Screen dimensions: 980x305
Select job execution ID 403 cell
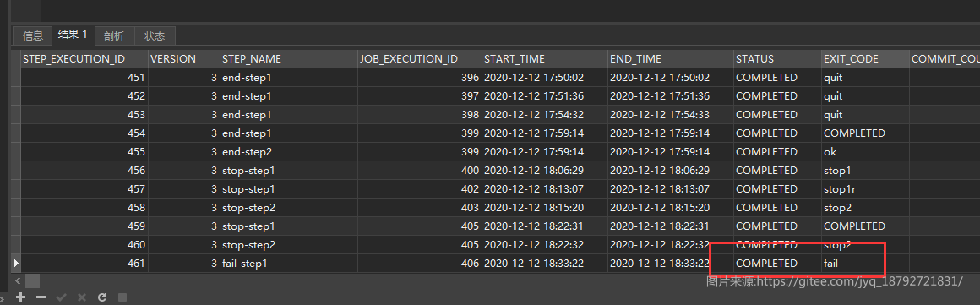(419, 208)
